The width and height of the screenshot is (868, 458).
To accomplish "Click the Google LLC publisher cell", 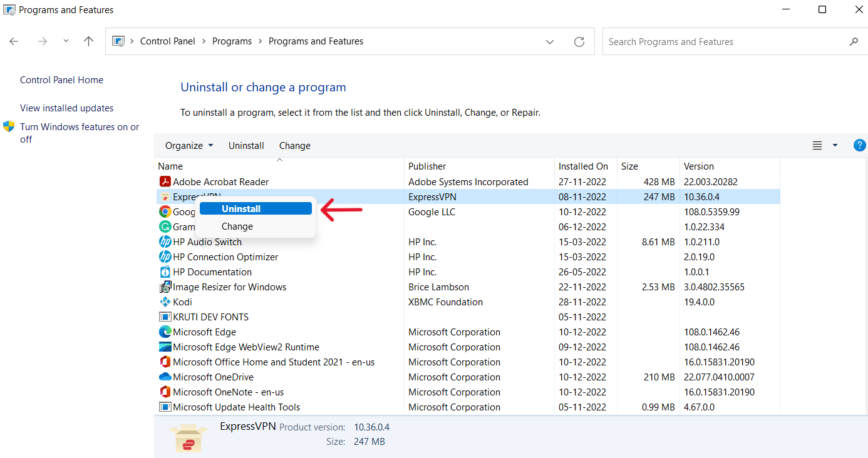I will tap(432, 212).
